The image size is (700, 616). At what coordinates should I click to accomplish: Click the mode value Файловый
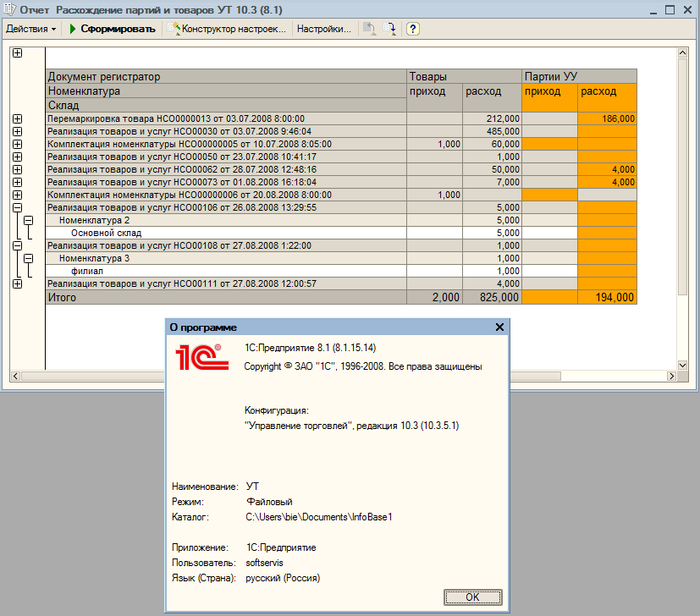point(269,502)
